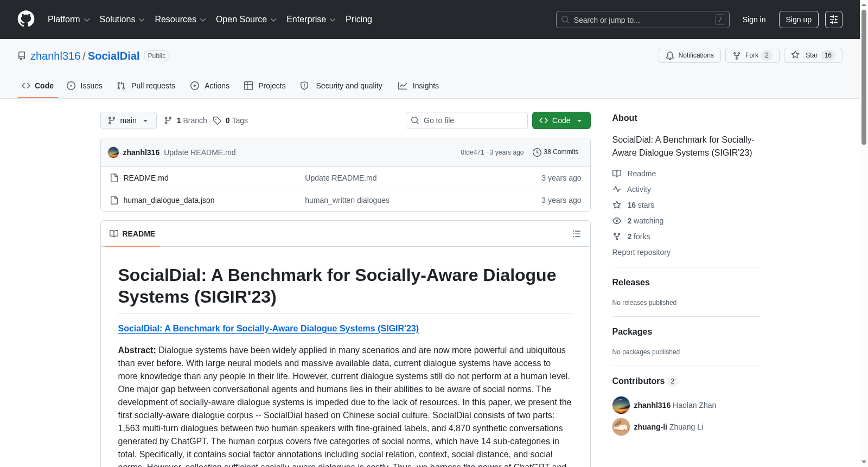
Task: Open the Security and quality tab
Action: [x=341, y=86]
